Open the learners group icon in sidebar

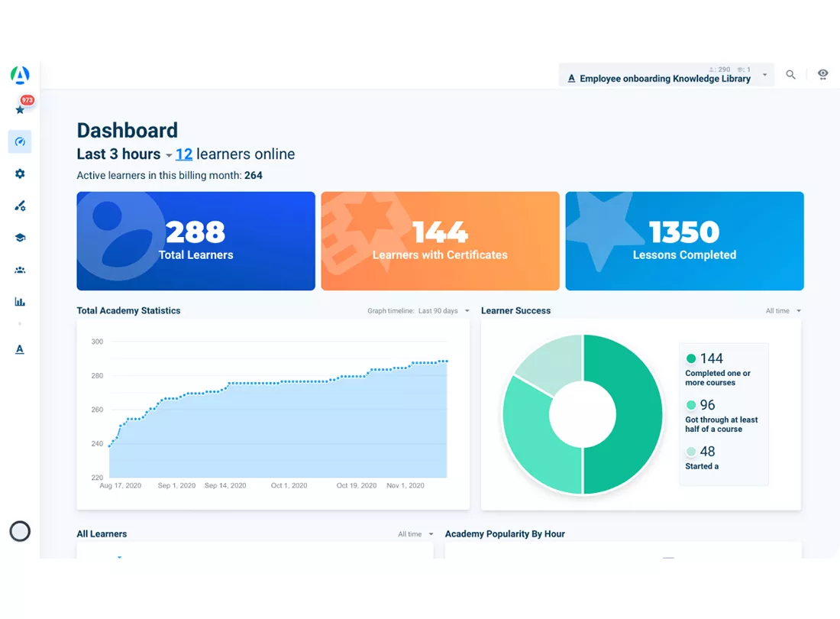[20, 270]
